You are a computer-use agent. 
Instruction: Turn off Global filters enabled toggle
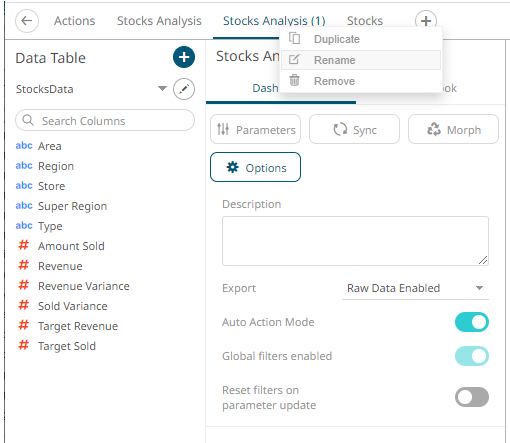coord(472,356)
